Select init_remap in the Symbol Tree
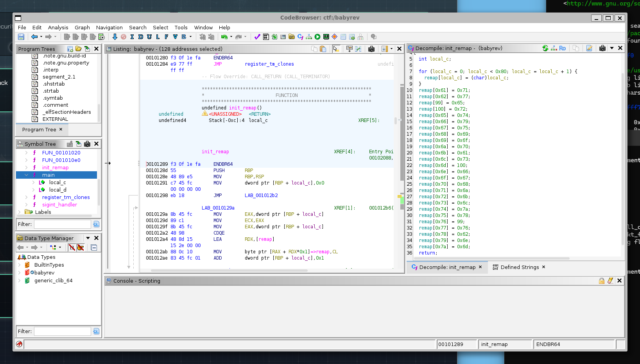 tap(55, 168)
